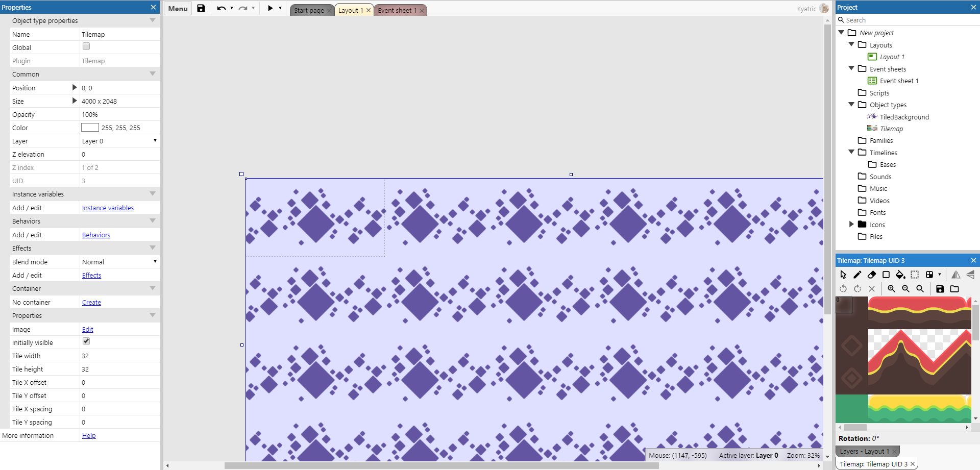Reset the tileset palette zoom

[x=920, y=289]
